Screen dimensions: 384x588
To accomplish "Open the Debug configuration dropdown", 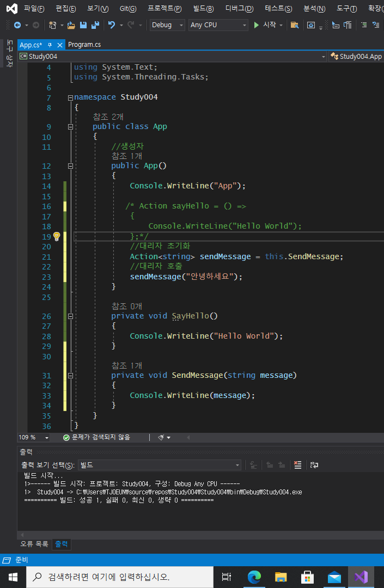I will [x=167, y=25].
